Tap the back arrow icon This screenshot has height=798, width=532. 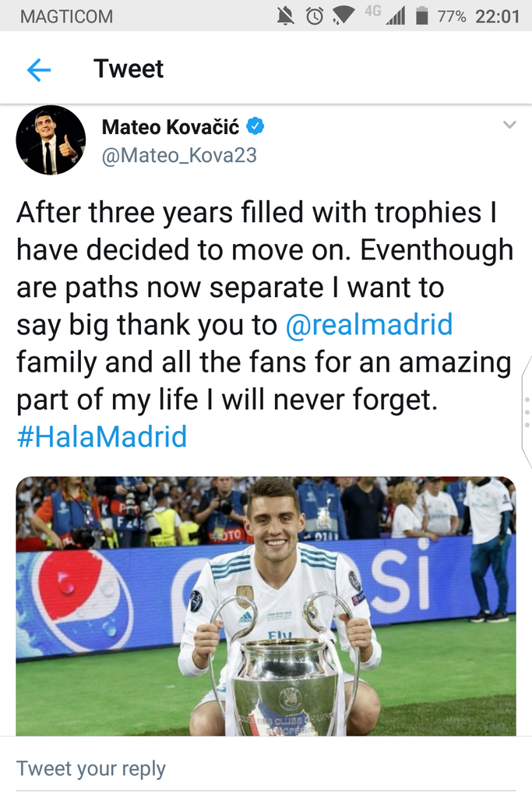point(38,70)
